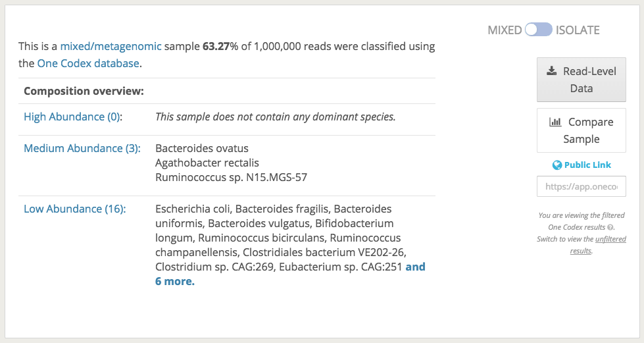Follow the mixed/metagenomic link

pos(111,46)
